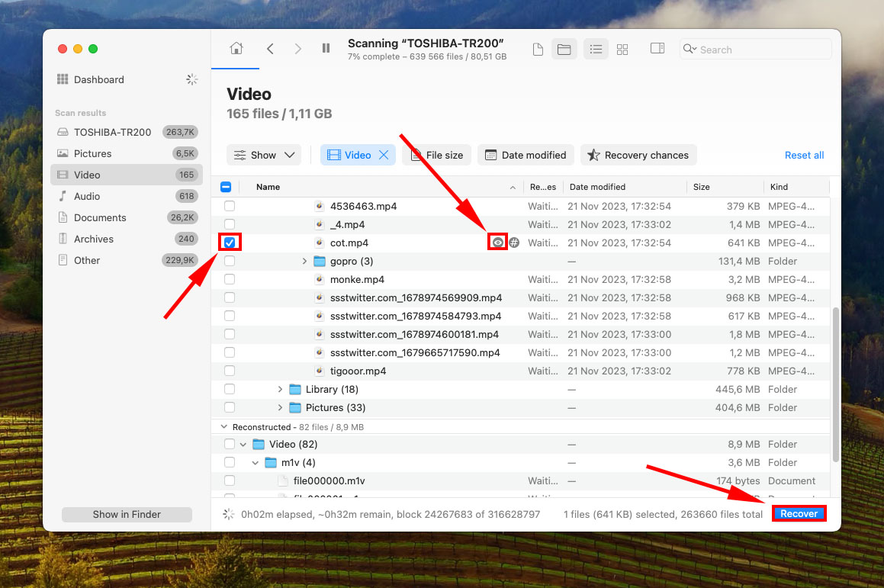The height and width of the screenshot is (588, 884).
Task: Open the Audio category in sidebar
Action: (88, 196)
